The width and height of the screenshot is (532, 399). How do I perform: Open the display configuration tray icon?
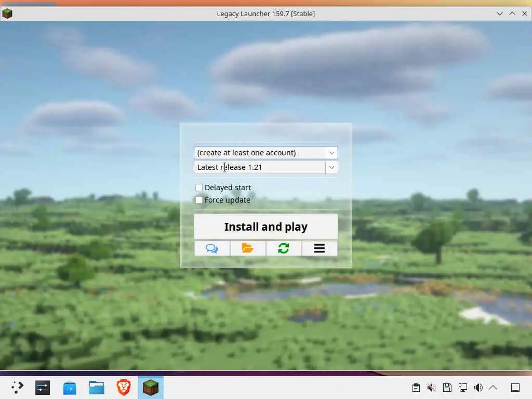(463, 388)
